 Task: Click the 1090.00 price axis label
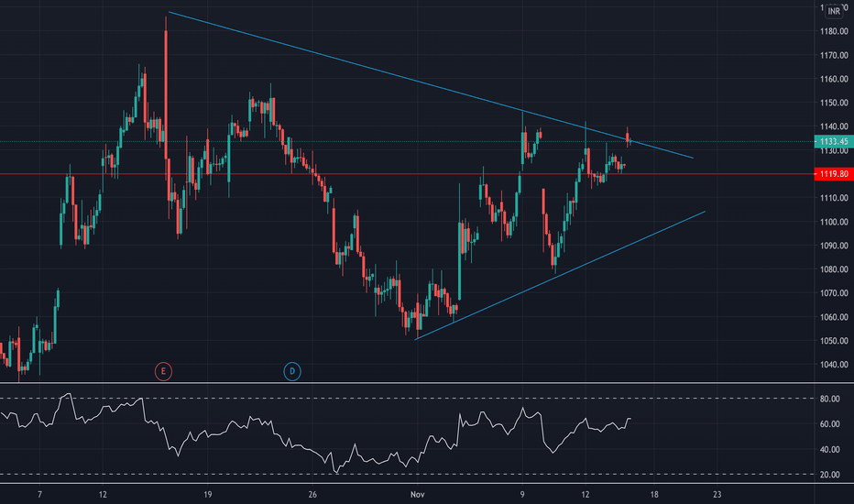point(834,246)
